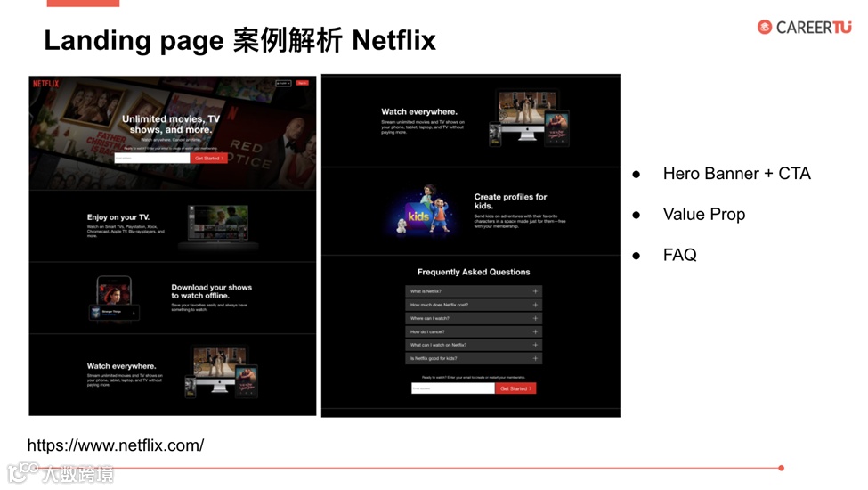
Task: Click 'Unlimited movies, TV shows, and more.' headline
Action: click(x=171, y=124)
